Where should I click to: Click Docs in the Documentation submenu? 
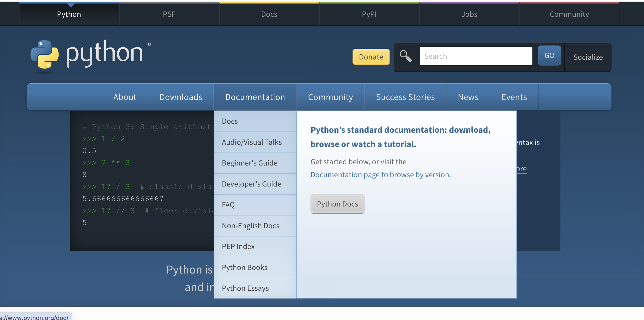point(230,121)
